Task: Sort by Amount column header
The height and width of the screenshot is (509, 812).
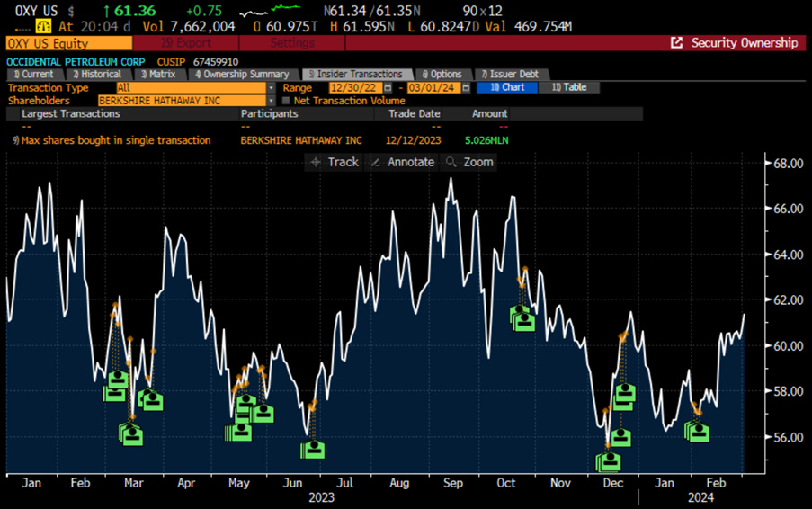Action: coord(489,113)
